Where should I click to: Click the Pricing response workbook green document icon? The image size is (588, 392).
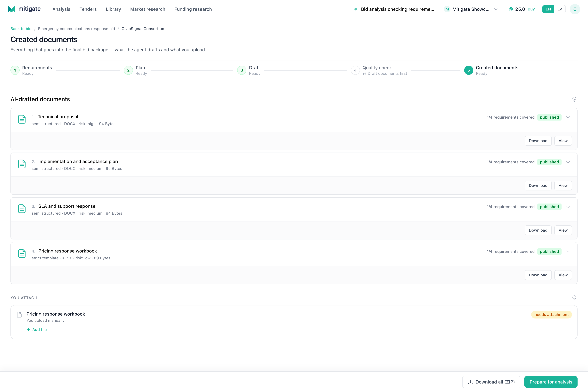point(22,253)
